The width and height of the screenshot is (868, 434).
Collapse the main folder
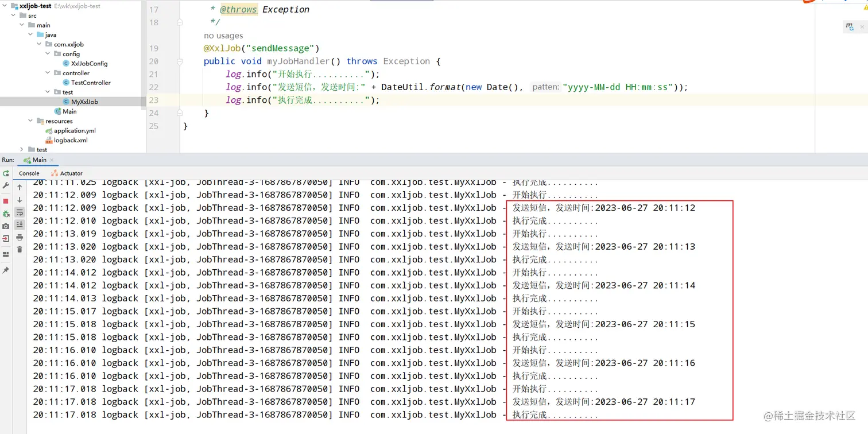pos(22,25)
